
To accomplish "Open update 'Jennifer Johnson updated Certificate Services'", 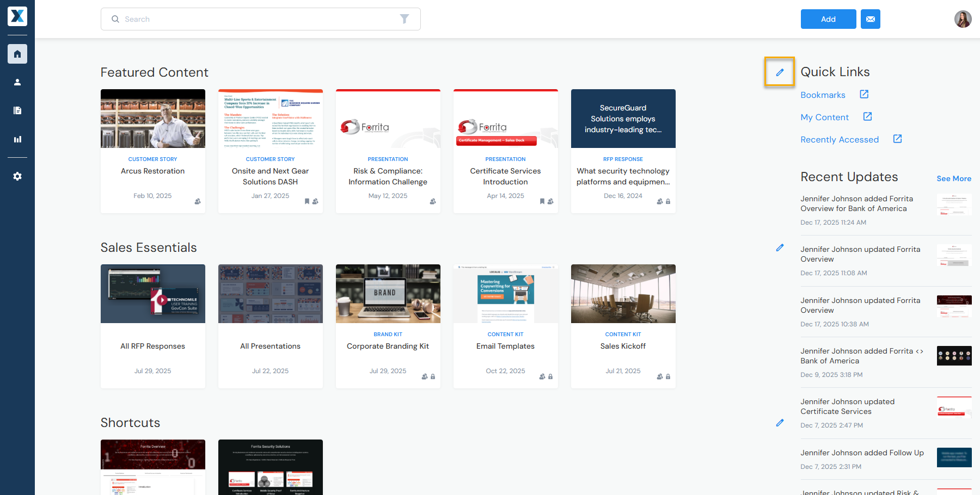I will pos(848,406).
